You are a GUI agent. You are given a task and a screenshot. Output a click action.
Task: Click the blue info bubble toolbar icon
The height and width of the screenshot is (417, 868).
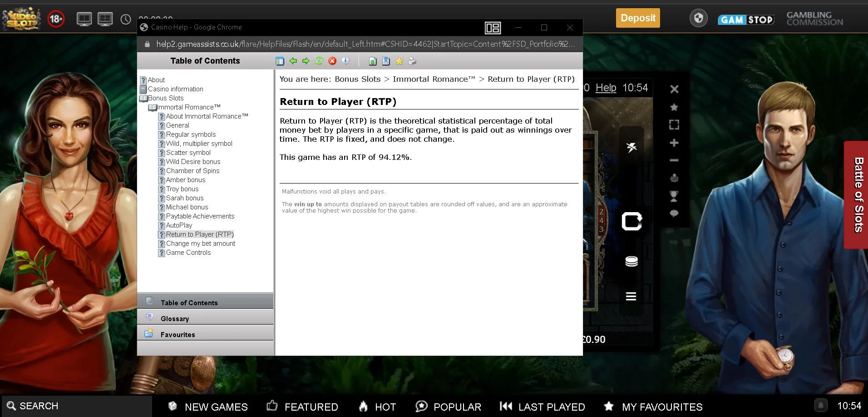tap(345, 61)
